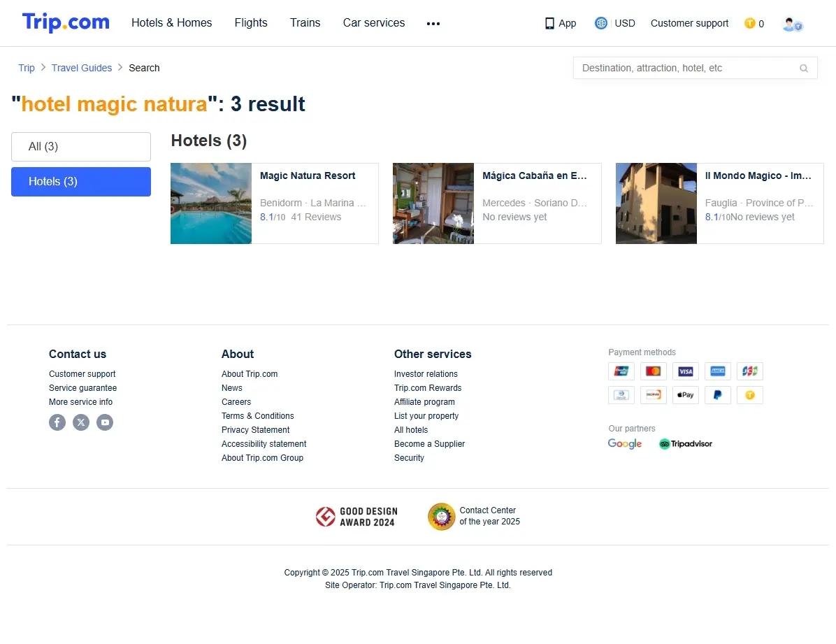This screenshot has width=836, height=644.
Task: Open the Investor relations link
Action: [426, 374]
